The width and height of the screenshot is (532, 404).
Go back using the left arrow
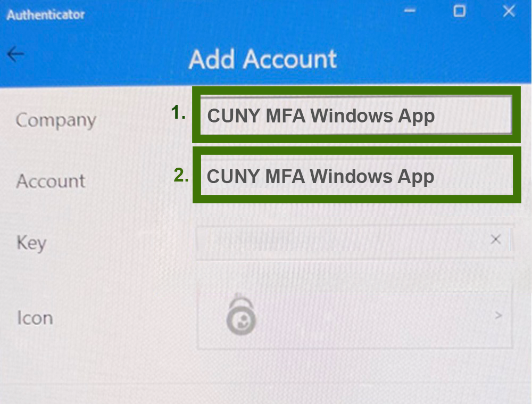[15, 54]
